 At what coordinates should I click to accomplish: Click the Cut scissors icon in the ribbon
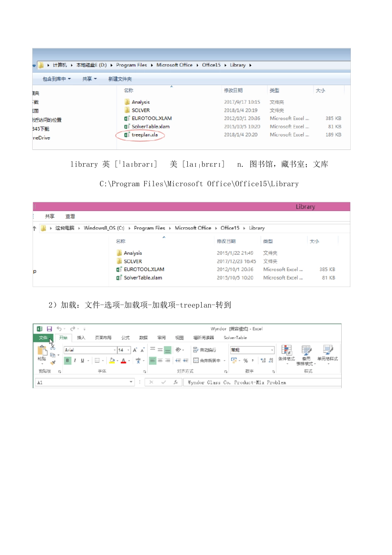click(x=52, y=347)
